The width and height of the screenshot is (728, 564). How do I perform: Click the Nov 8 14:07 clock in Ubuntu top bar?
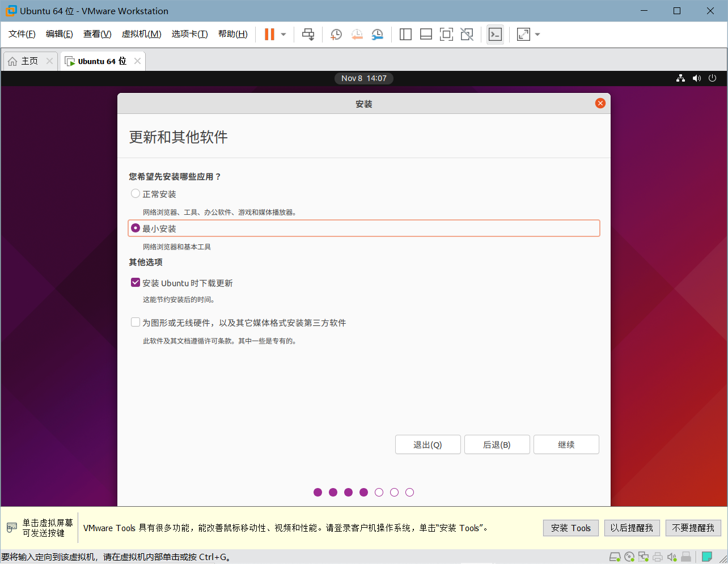point(364,78)
